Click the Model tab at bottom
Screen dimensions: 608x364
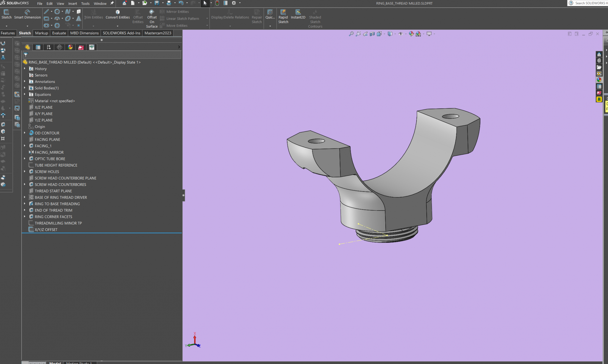click(x=55, y=363)
